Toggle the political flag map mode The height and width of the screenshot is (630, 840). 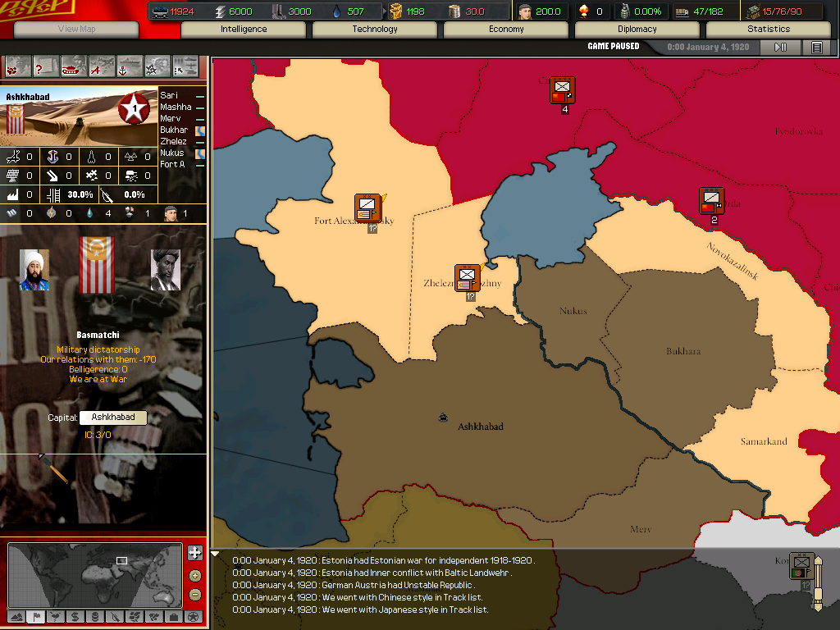[35, 616]
